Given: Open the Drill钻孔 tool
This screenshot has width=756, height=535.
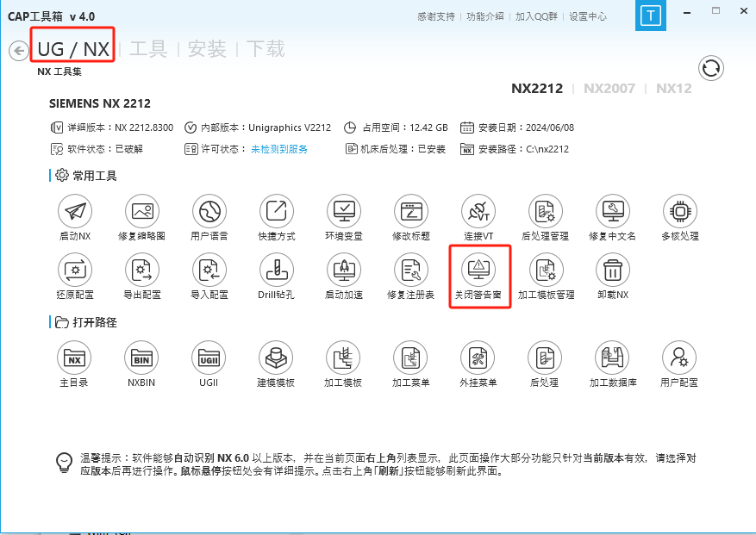Looking at the screenshot, I should tap(276, 271).
